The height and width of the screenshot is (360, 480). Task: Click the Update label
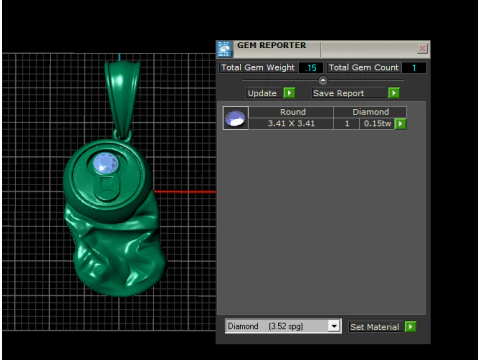(262, 93)
